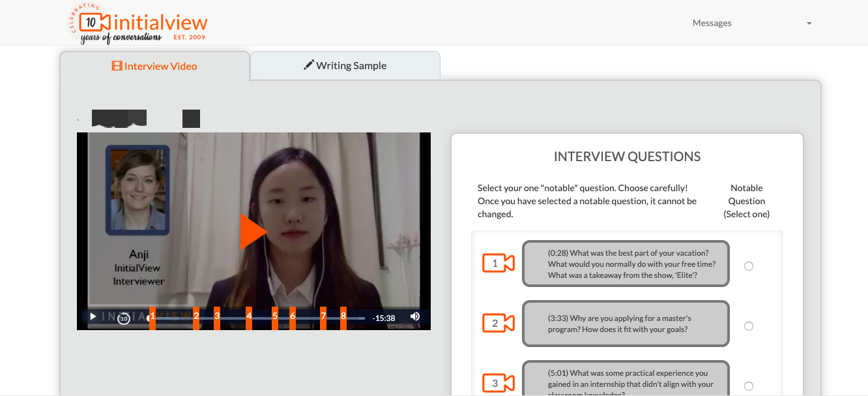
Task: Open the Messages dropdown
Action: 809,23
